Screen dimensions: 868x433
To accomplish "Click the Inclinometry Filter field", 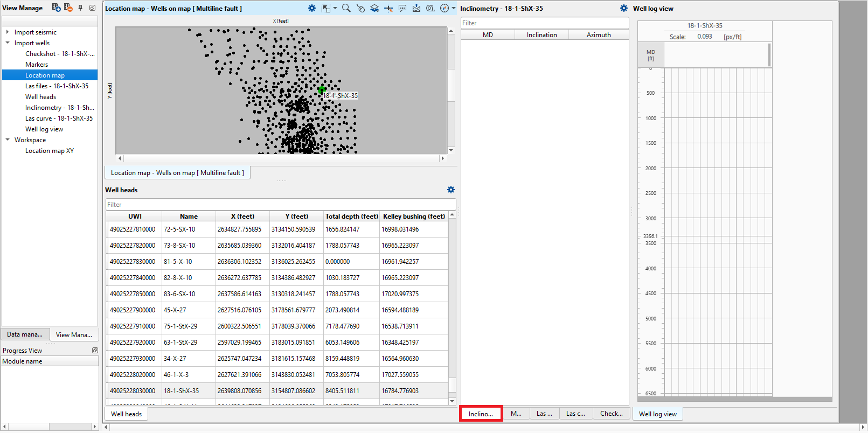I will [545, 23].
